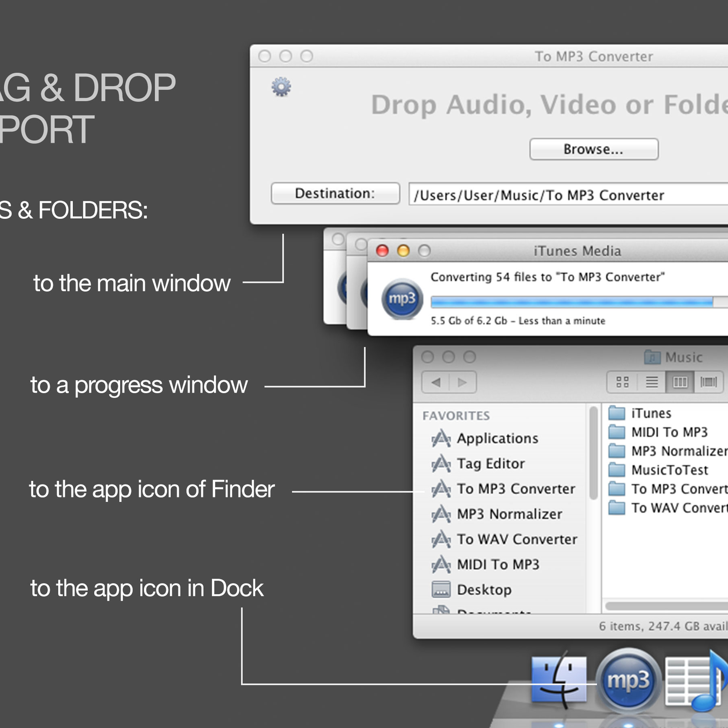Select the MIDI To MP3 folder name in file list
Viewport: 728px width, 728px height.
coord(669,432)
